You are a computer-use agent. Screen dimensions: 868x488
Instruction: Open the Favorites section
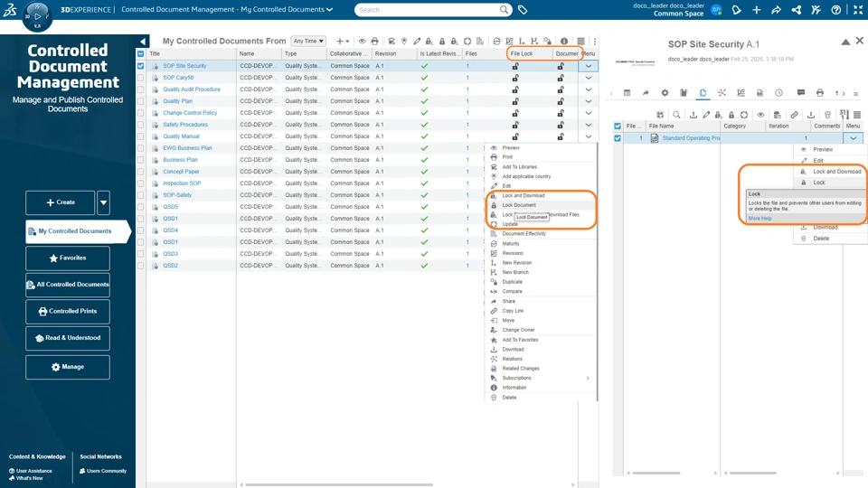coord(68,258)
